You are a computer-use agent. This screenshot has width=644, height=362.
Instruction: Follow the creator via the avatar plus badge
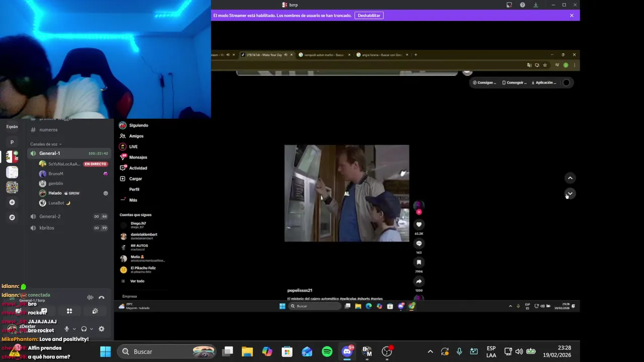tap(419, 212)
